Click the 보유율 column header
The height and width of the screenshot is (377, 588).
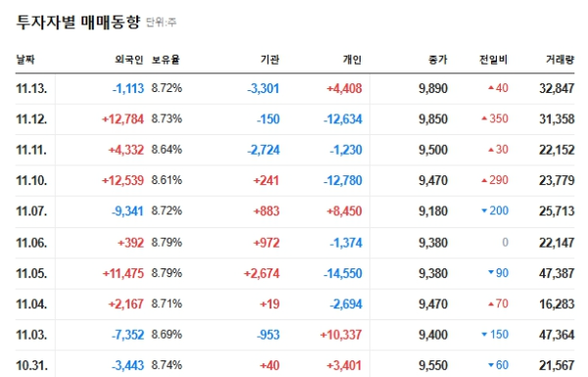click(x=166, y=60)
